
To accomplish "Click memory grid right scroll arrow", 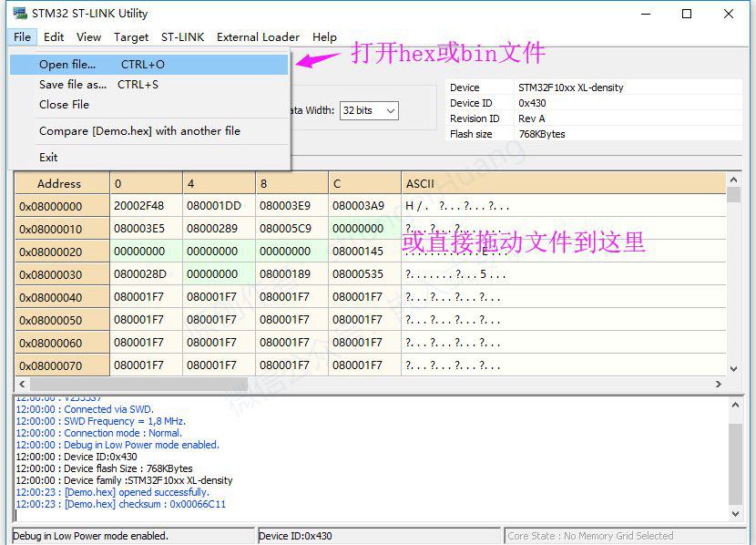I will (719, 385).
